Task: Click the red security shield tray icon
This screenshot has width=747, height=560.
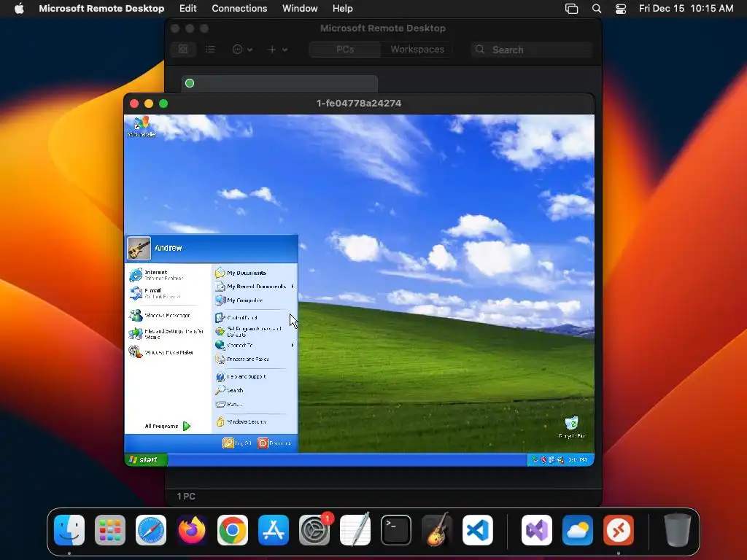Action: click(x=543, y=459)
